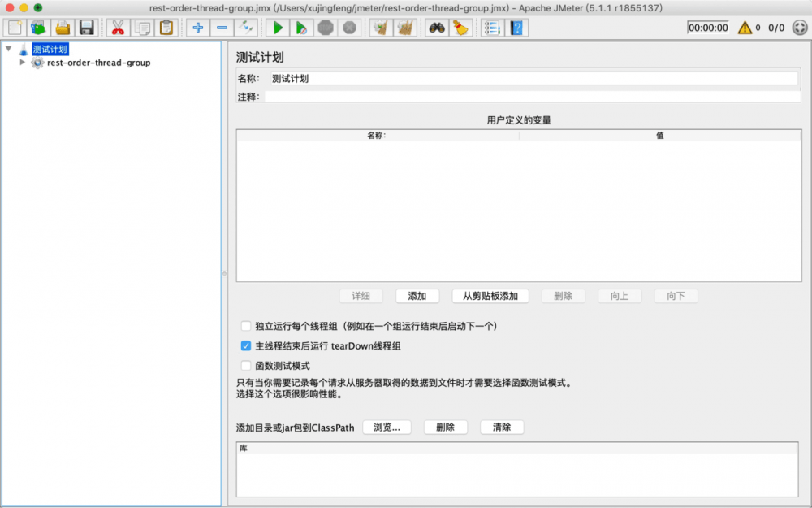The width and height of the screenshot is (812, 508).
Task: Uncheck 主线程结束后运行 tearDown线程组
Action: click(x=246, y=345)
